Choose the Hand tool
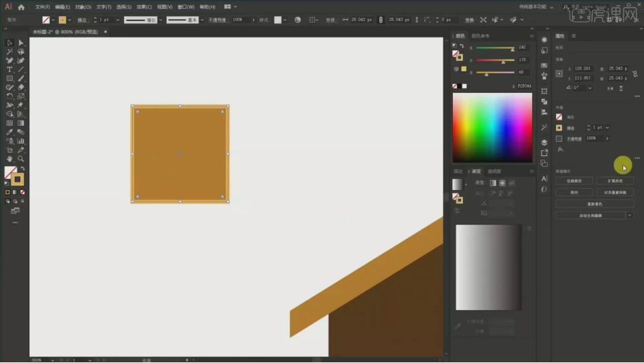Image resolution: width=644 pixels, height=363 pixels. pyautogui.click(x=9, y=159)
